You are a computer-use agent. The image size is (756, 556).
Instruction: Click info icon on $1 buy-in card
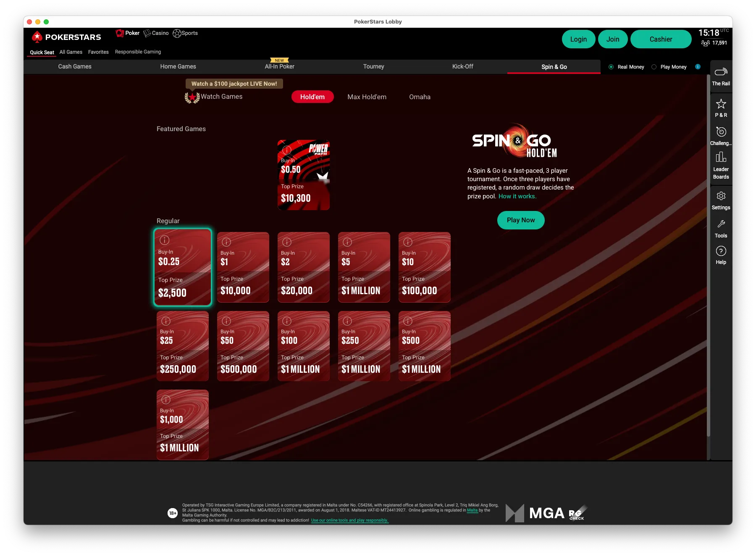pyautogui.click(x=226, y=242)
